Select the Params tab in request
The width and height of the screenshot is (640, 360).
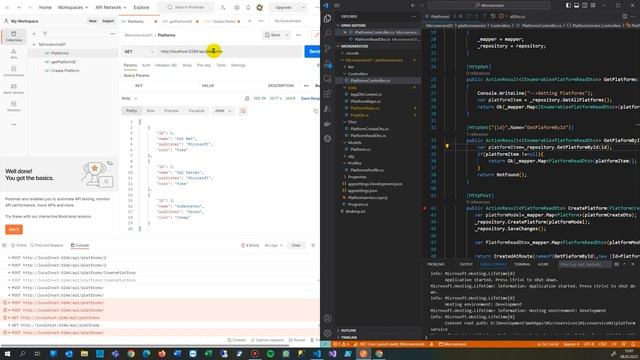[x=130, y=65]
